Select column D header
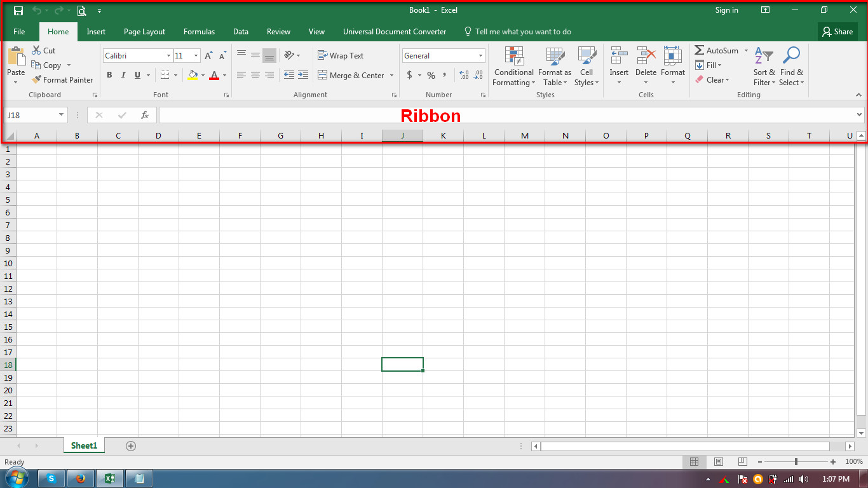 (158, 136)
